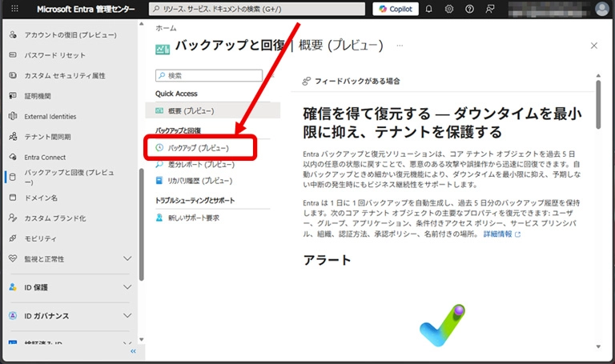Click the リカバリ履歴 blue document icon
The width and height of the screenshot is (615, 364).
tap(159, 181)
